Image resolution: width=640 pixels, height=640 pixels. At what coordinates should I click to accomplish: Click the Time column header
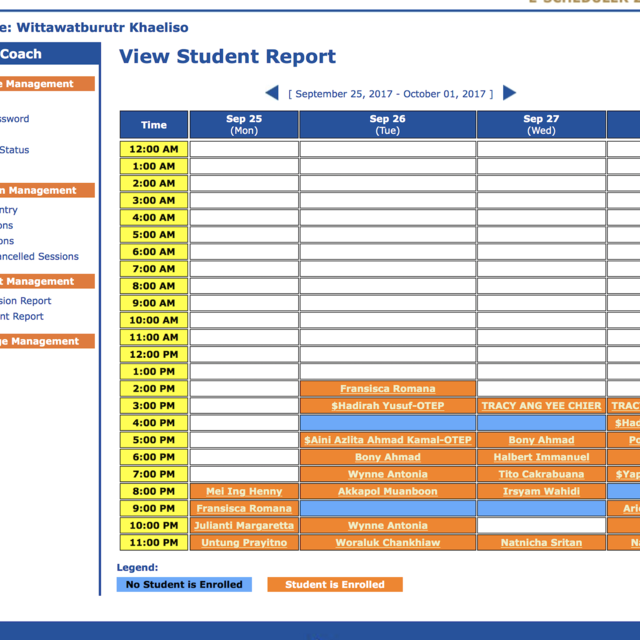154,124
